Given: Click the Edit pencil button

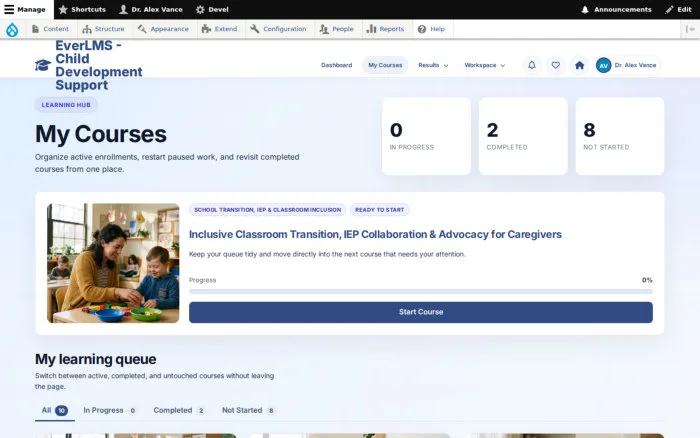Looking at the screenshot, I should click(678, 9).
